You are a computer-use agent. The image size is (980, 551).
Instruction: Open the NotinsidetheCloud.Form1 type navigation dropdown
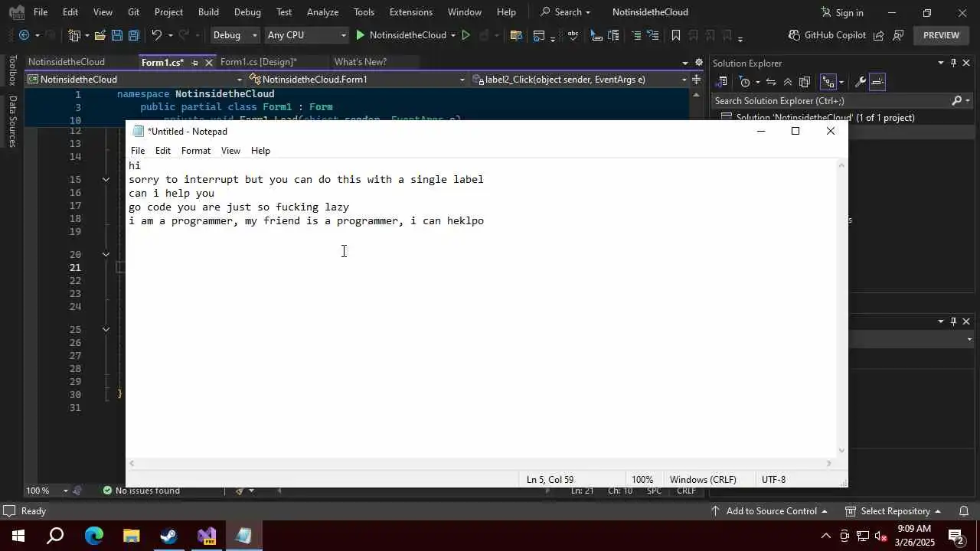pyautogui.click(x=357, y=80)
